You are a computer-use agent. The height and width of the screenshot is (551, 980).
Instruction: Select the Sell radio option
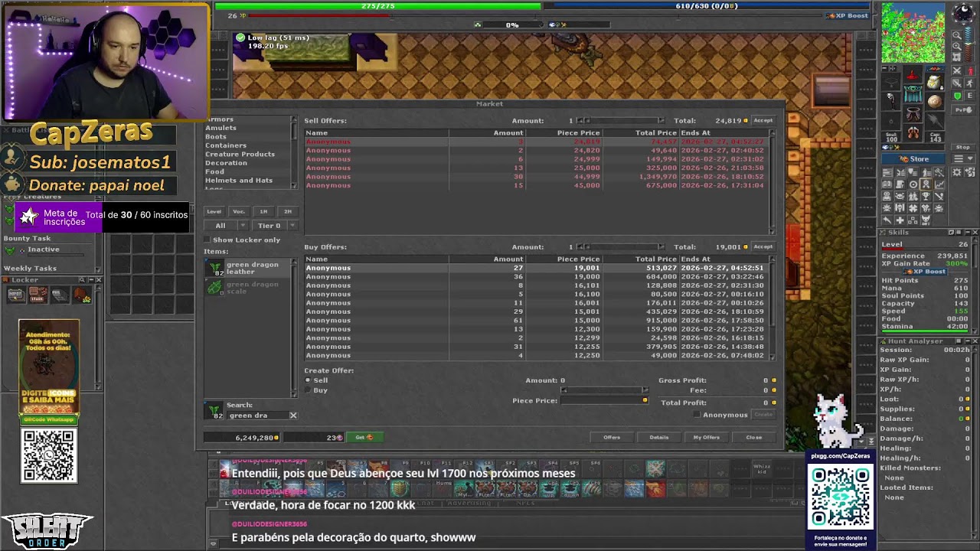point(308,380)
